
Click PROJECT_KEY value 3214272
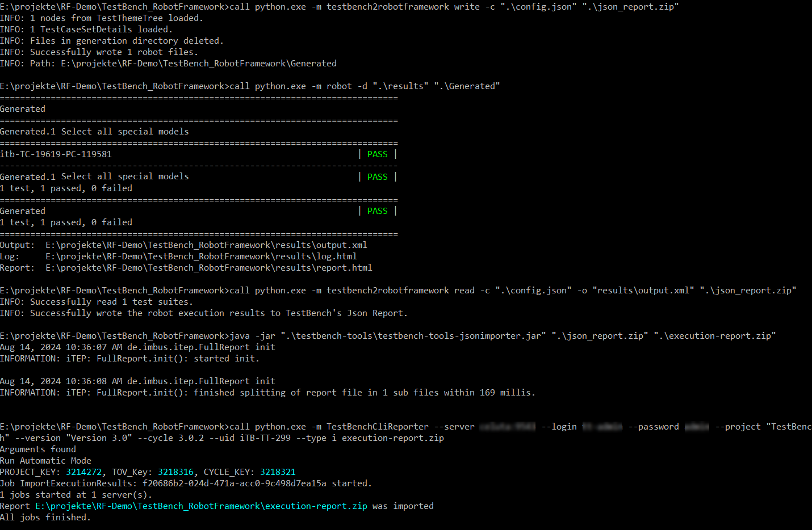coord(83,472)
